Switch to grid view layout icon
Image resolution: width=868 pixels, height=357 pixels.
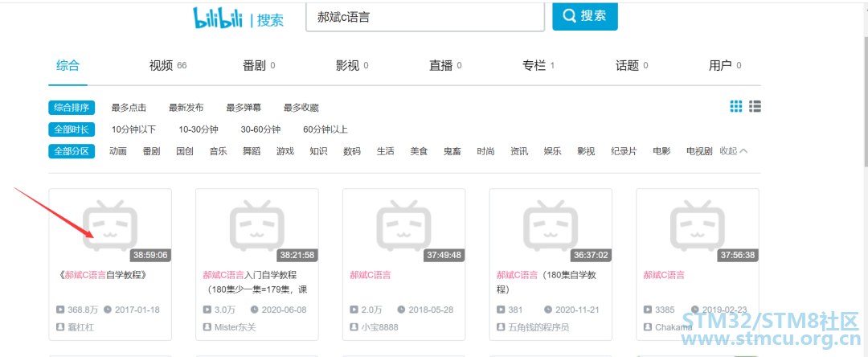pos(735,106)
